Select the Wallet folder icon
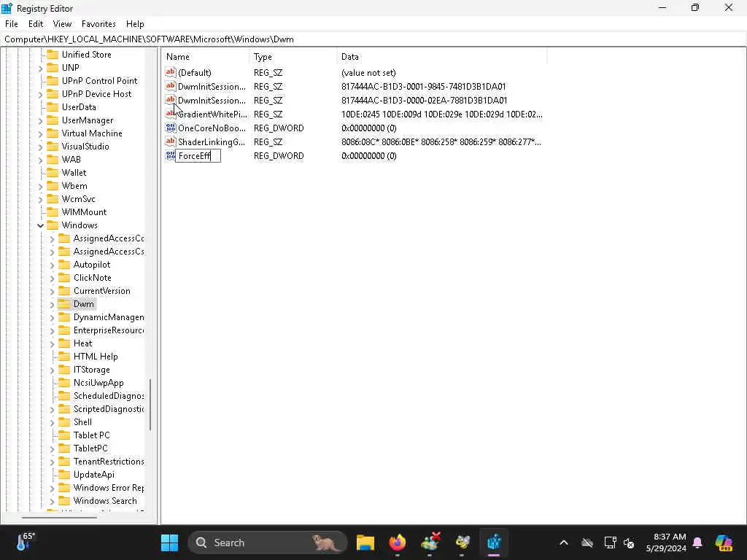Screen dimensions: 747x560 click(x=53, y=172)
